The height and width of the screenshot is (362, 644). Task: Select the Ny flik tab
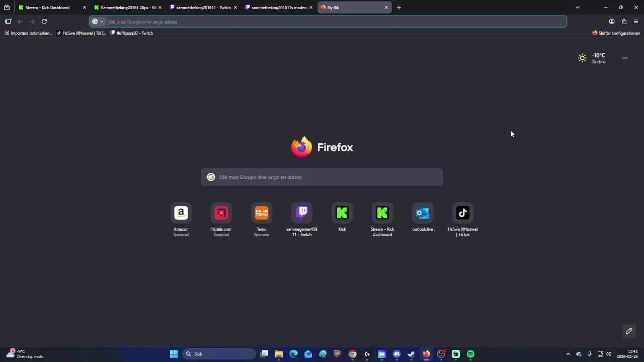point(354,8)
